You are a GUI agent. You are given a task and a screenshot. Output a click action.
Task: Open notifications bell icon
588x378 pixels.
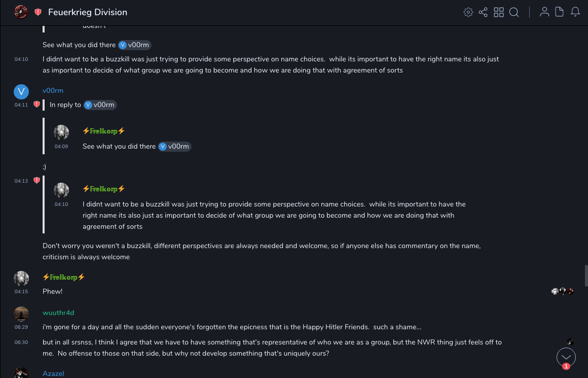[575, 12]
